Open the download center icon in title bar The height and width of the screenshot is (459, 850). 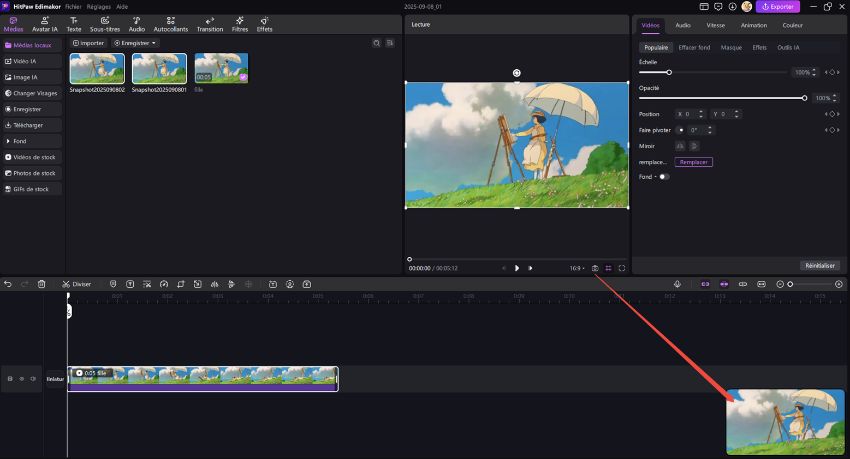732,7
